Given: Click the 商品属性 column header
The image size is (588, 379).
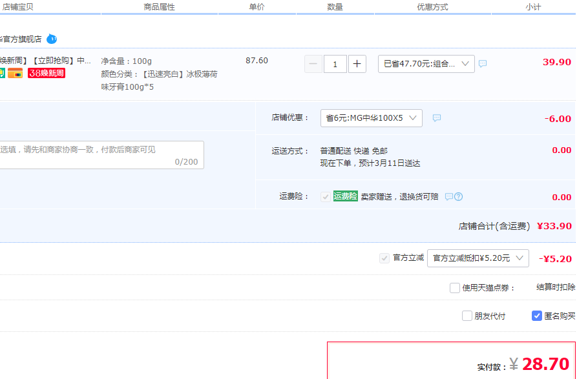Looking at the screenshot, I should click(160, 7).
